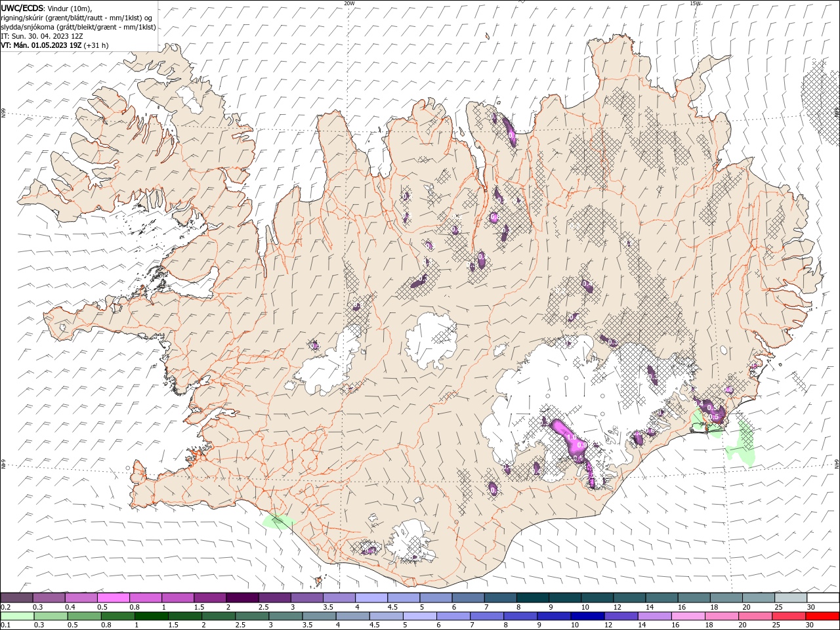The image size is (840, 630).
Task: Select the dark teal 8 swatch on snow scale
Action: click(x=532, y=598)
